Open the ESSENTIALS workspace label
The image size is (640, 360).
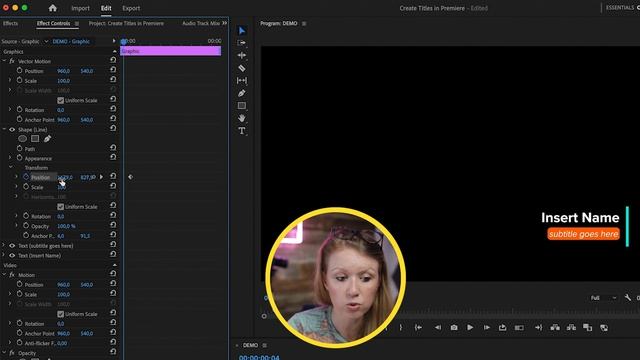click(x=620, y=8)
